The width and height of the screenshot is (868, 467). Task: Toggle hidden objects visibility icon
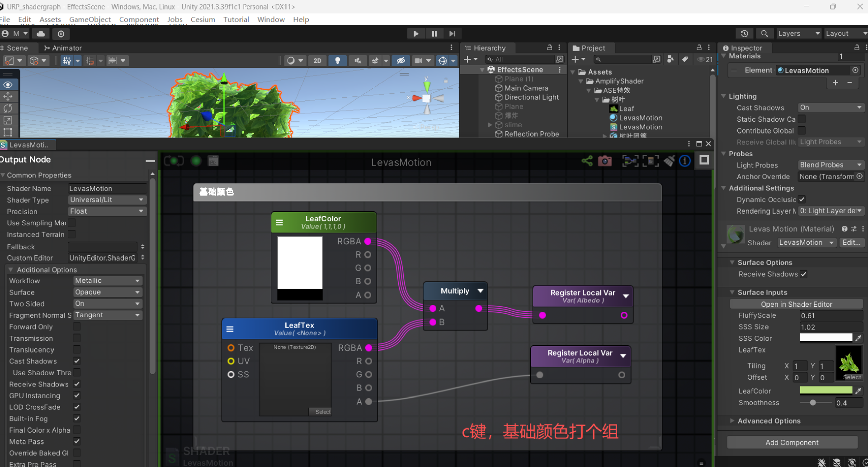[x=401, y=61]
